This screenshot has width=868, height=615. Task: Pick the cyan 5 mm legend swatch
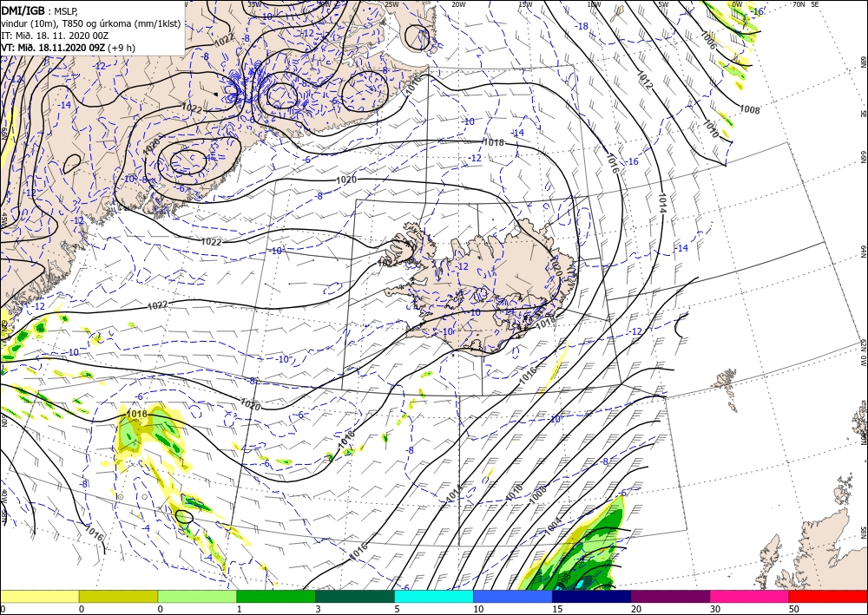[x=434, y=596]
